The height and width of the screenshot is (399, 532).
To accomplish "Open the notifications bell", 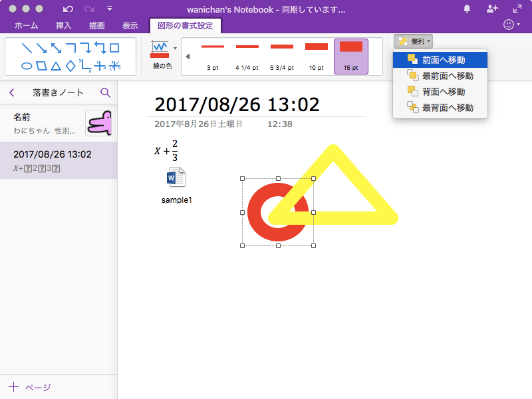I will 467,9.
